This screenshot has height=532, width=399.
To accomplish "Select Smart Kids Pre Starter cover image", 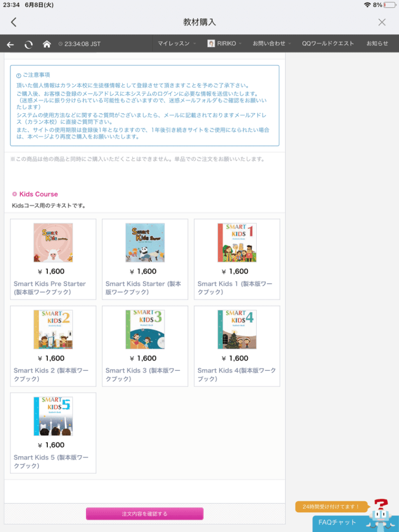I will 54,243.
